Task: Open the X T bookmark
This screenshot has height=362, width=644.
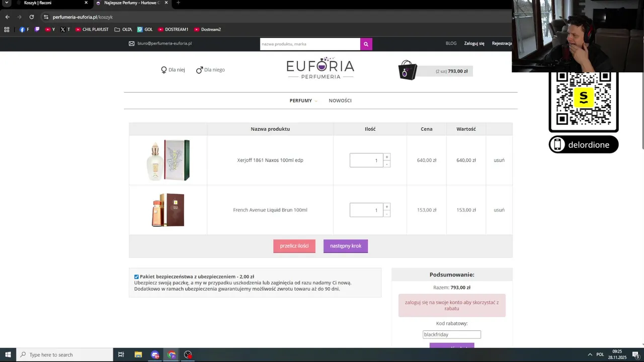Action: click(65, 30)
